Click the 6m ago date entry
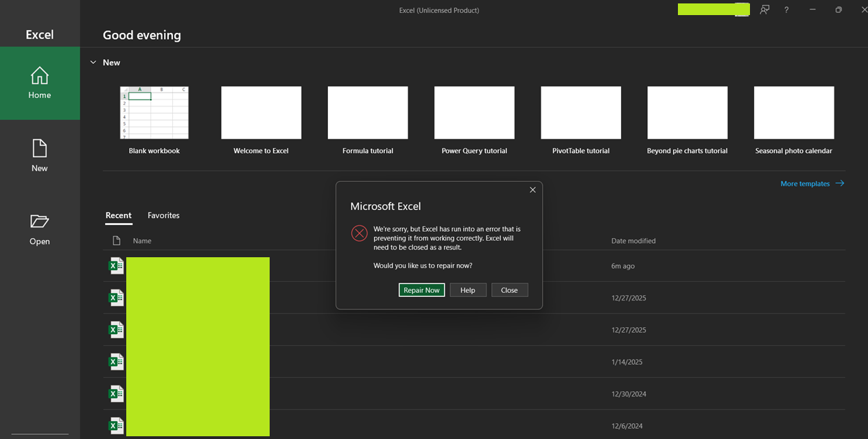The image size is (868, 439). [x=623, y=266]
